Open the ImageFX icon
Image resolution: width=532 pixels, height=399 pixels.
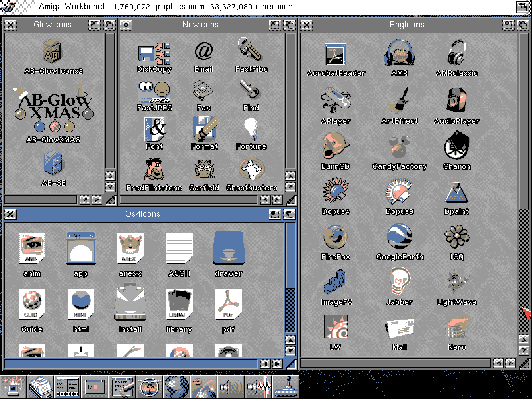[335, 281]
